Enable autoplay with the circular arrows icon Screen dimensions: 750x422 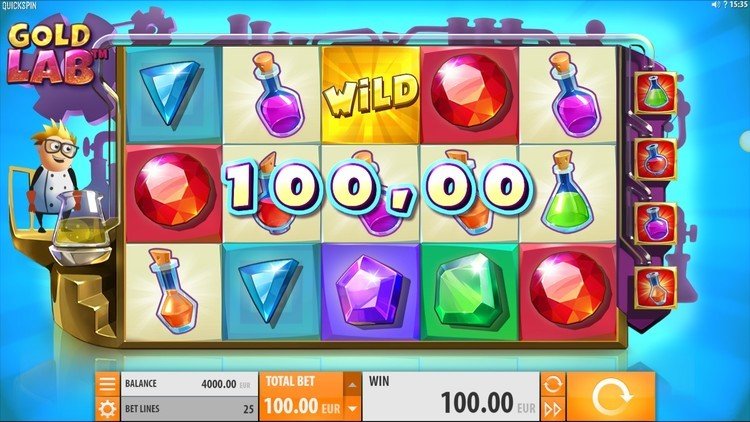[x=553, y=384]
